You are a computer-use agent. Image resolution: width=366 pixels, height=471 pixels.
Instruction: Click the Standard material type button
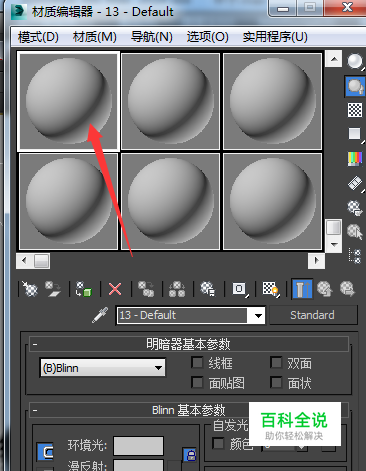click(x=313, y=315)
